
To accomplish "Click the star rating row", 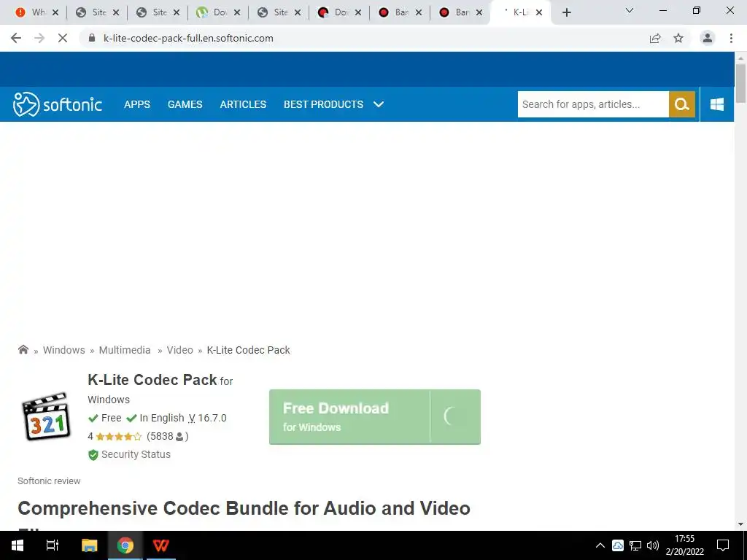I will (119, 436).
